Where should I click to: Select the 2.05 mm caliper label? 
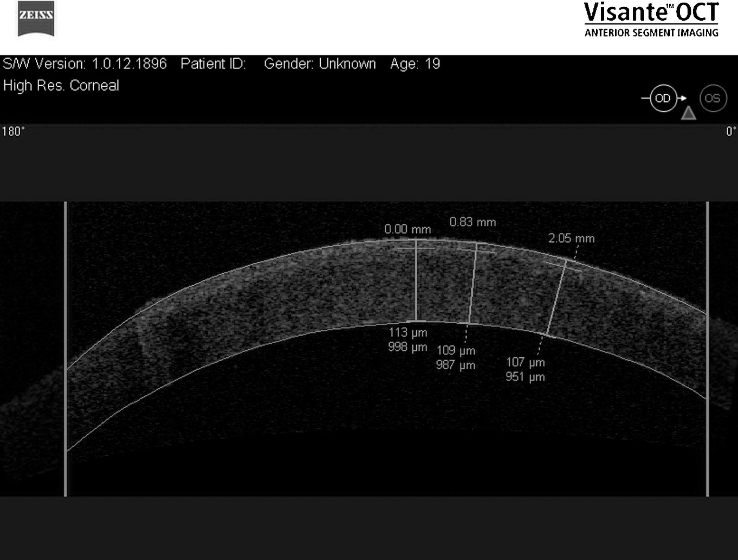coord(571,238)
